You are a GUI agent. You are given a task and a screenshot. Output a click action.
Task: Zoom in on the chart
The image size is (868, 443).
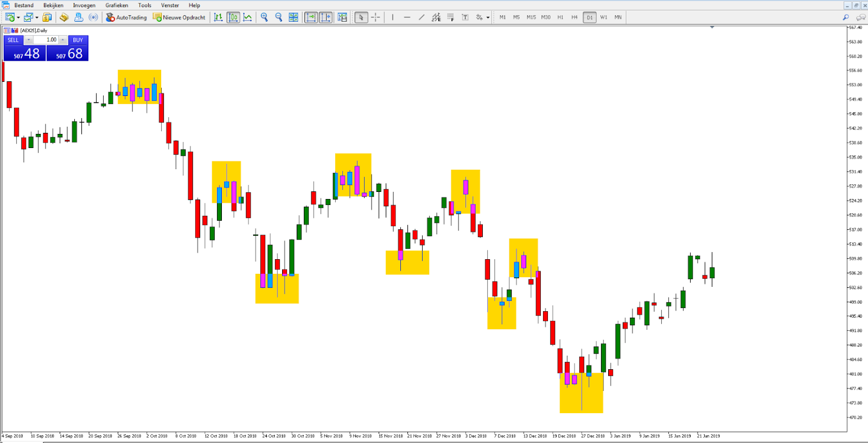click(x=264, y=17)
